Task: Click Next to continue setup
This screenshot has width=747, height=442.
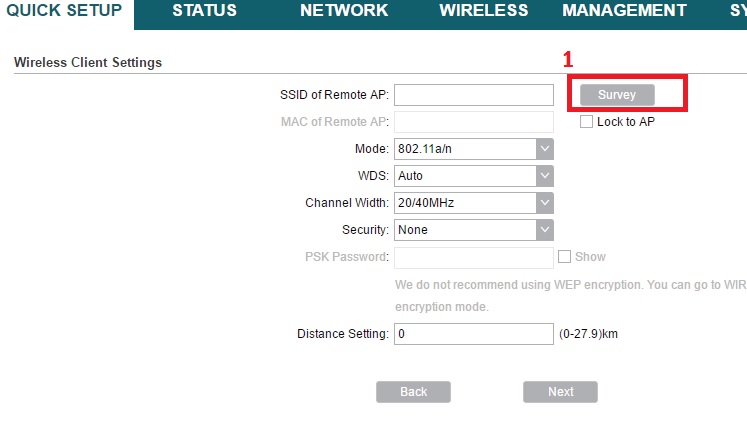Action: pyautogui.click(x=560, y=392)
